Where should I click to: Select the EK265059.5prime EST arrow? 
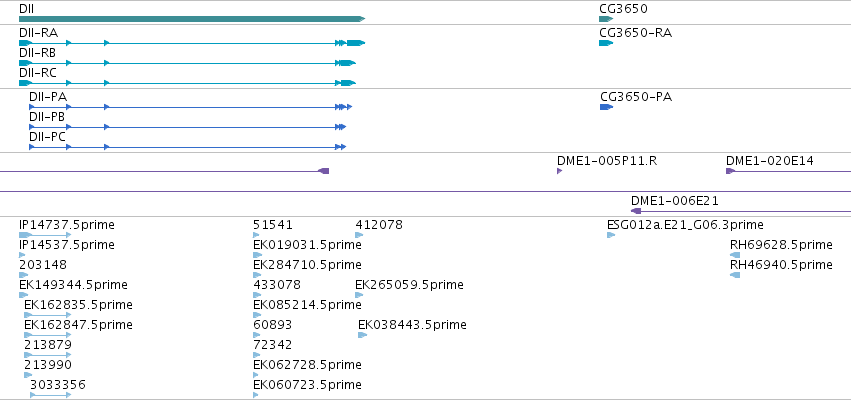point(359,295)
